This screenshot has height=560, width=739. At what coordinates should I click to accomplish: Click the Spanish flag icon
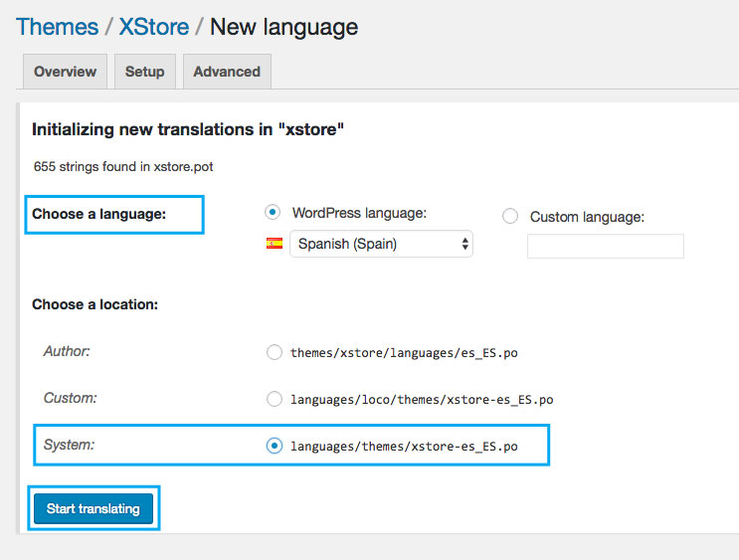point(275,244)
